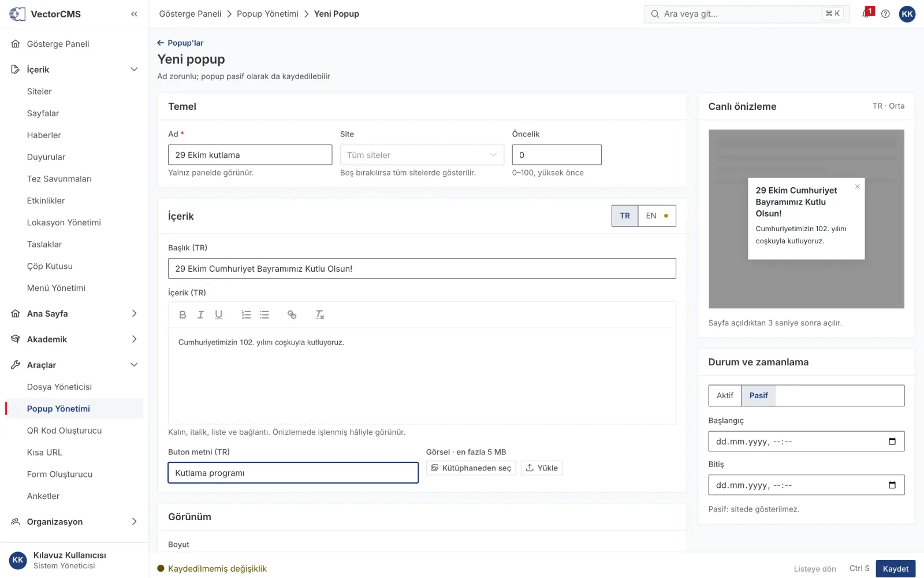Open the Başlangıç date picker calendar icon

(892, 442)
